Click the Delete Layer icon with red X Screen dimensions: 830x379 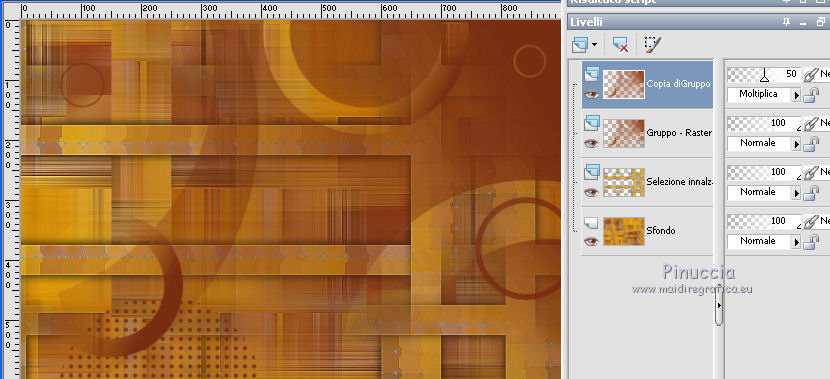(620, 44)
